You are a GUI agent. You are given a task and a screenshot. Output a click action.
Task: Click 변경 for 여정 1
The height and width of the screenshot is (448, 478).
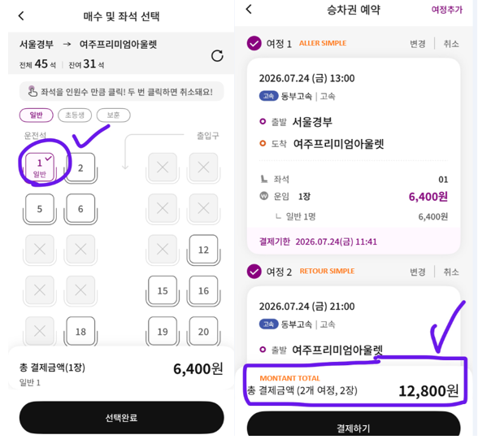click(x=417, y=44)
